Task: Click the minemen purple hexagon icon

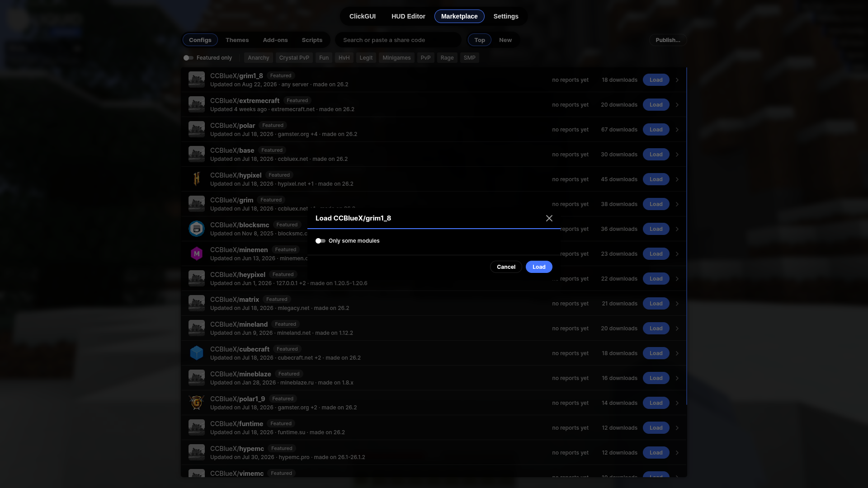Action: pos(197,253)
